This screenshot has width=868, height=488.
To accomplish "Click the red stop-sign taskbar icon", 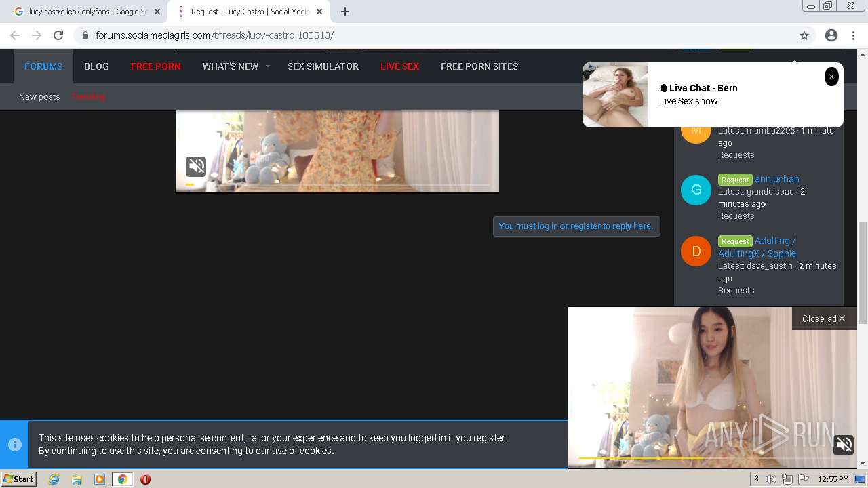I will [145, 479].
